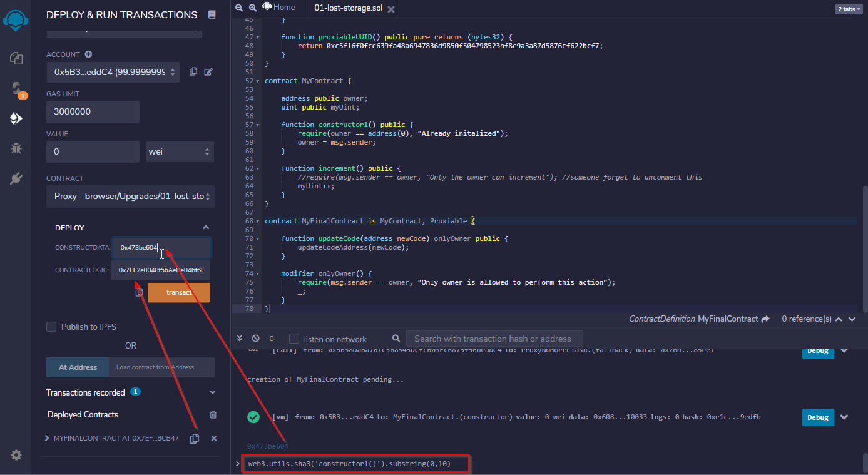Collapse terminal with double chevron
The image size is (868, 475).
coord(240,339)
